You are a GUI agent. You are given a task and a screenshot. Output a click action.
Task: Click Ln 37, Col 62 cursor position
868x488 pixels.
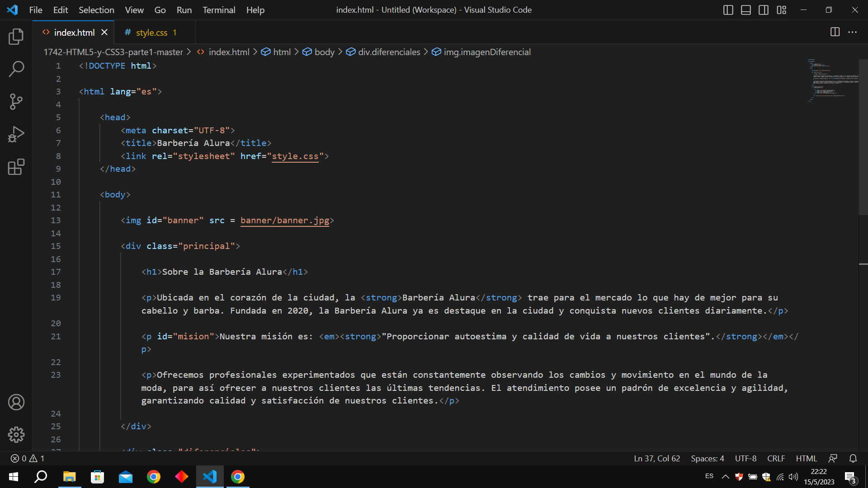[657, 458]
